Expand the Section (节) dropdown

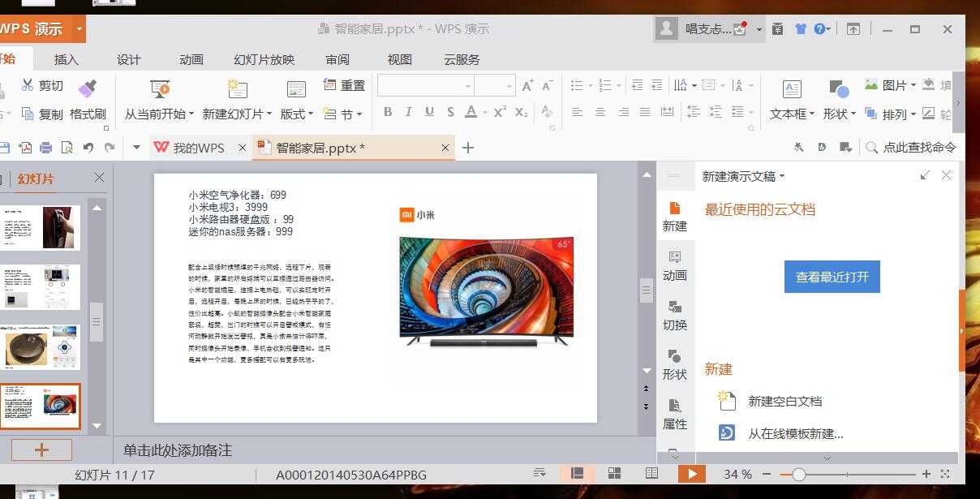click(x=359, y=114)
